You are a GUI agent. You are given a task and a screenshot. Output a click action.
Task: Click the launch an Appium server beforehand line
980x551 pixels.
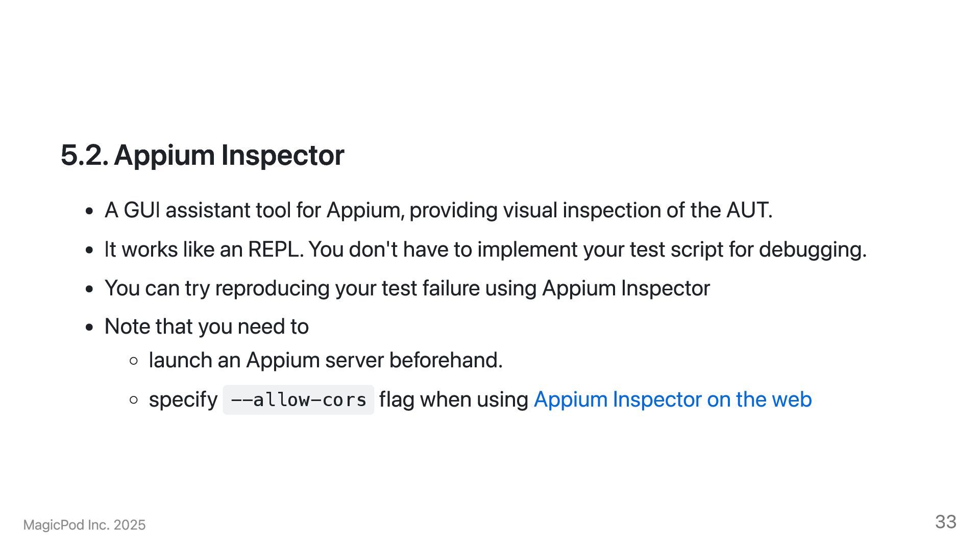coord(325,360)
